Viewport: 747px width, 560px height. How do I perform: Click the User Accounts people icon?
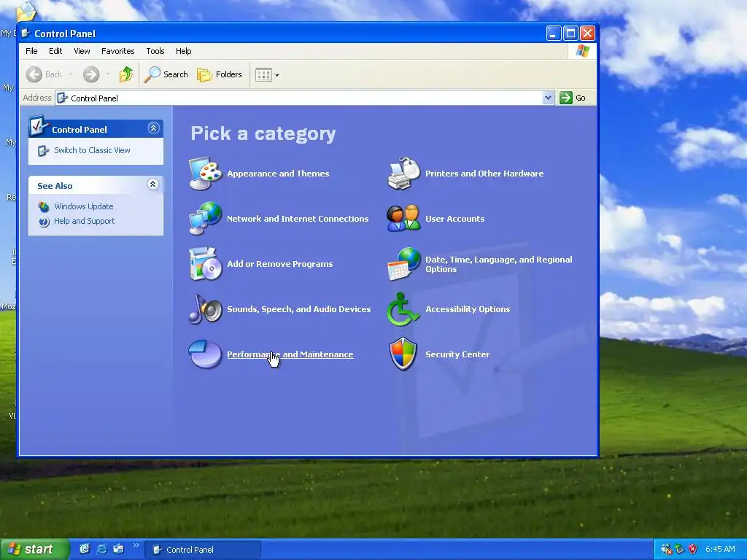click(403, 219)
